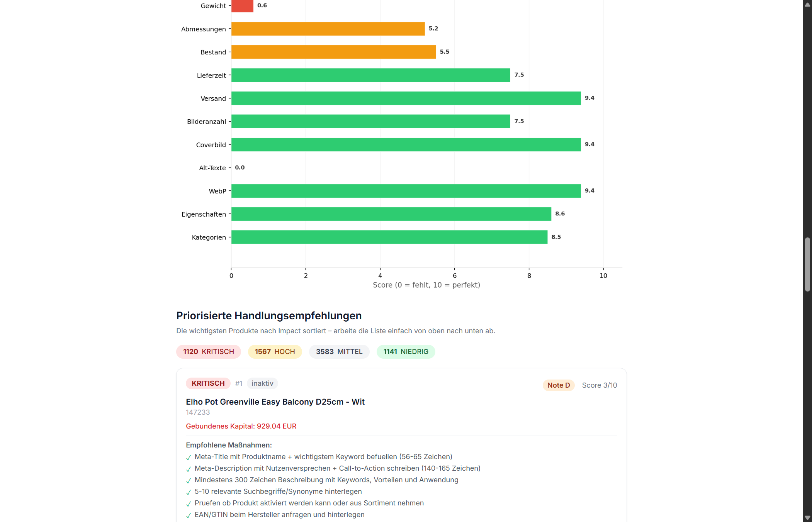This screenshot has height=522, width=812.
Task: Click the inaktiv status tag
Action: pos(262,383)
